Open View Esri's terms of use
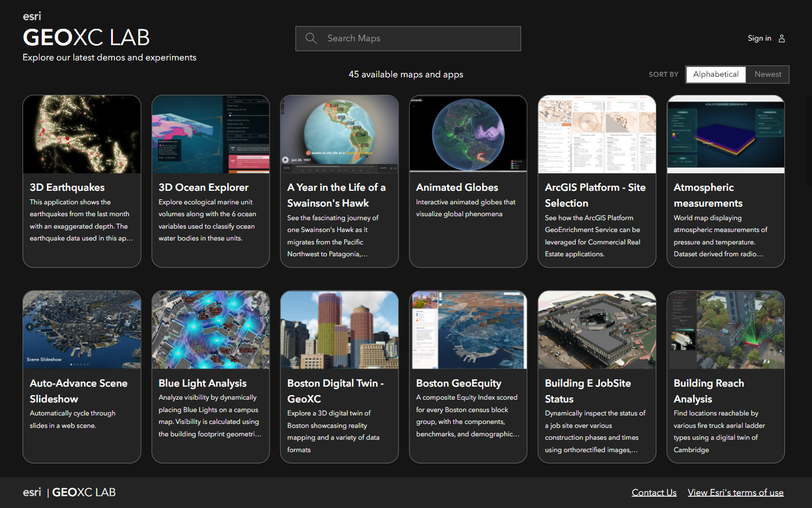This screenshot has height=508, width=812. (736, 493)
